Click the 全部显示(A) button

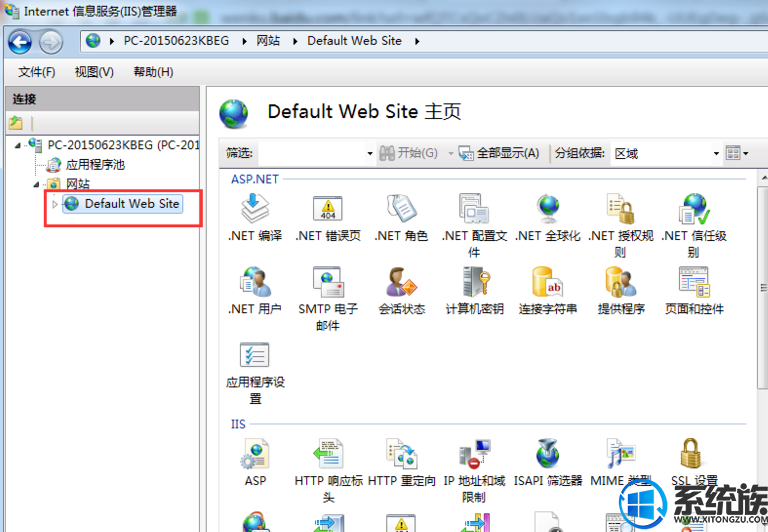[x=499, y=153]
